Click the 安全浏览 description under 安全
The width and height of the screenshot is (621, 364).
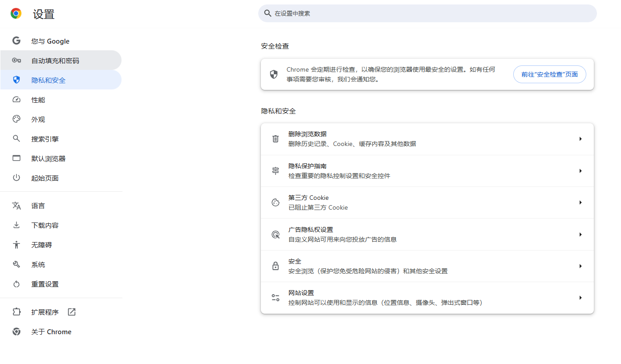click(x=368, y=271)
